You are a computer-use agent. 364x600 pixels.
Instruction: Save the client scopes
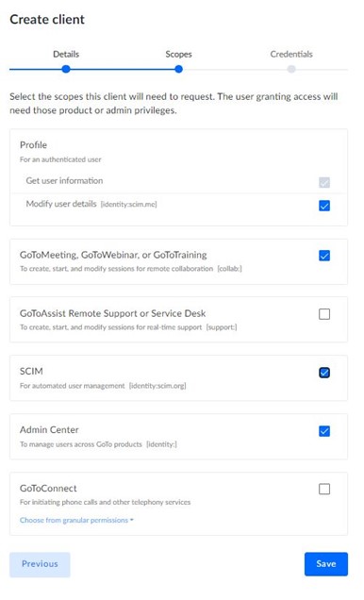(x=326, y=563)
